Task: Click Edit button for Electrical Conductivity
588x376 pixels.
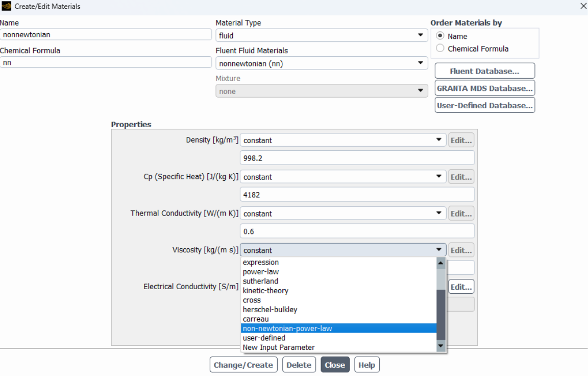Action: pos(461,287)
